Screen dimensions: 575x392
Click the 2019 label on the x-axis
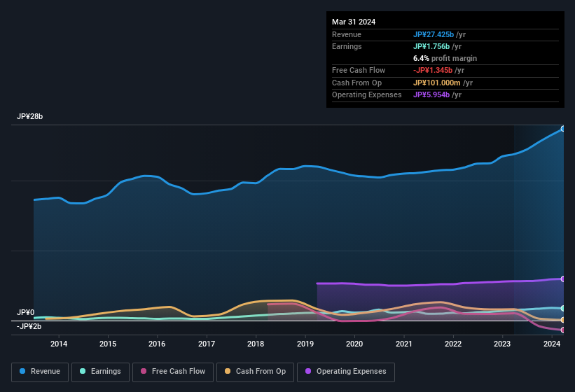tap(305, 344)
